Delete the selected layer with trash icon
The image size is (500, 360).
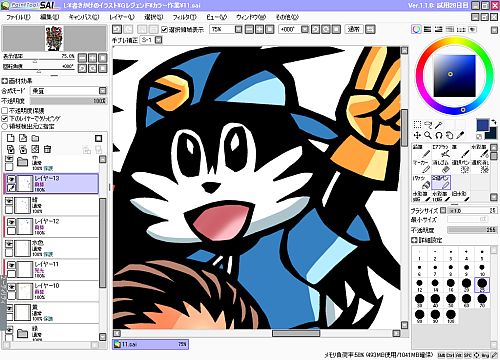(x=48, y=149)
